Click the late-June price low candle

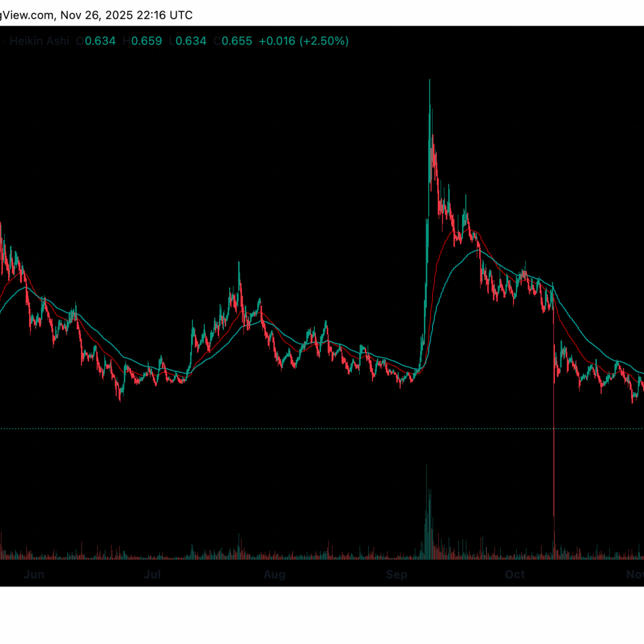(120, 397)
